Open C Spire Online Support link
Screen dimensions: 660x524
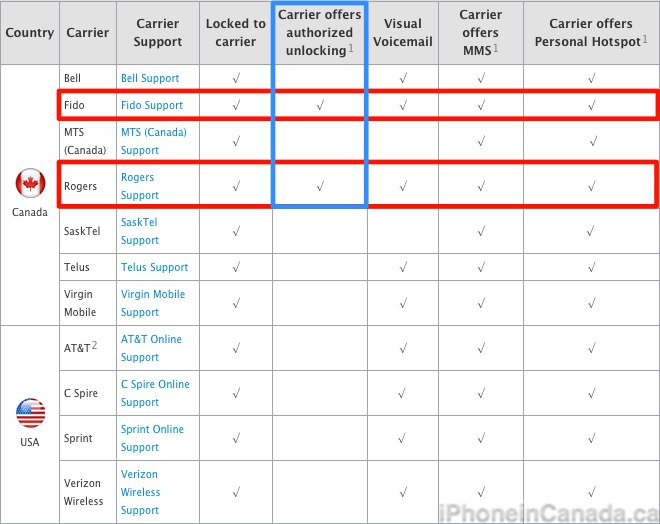point(155,393)
